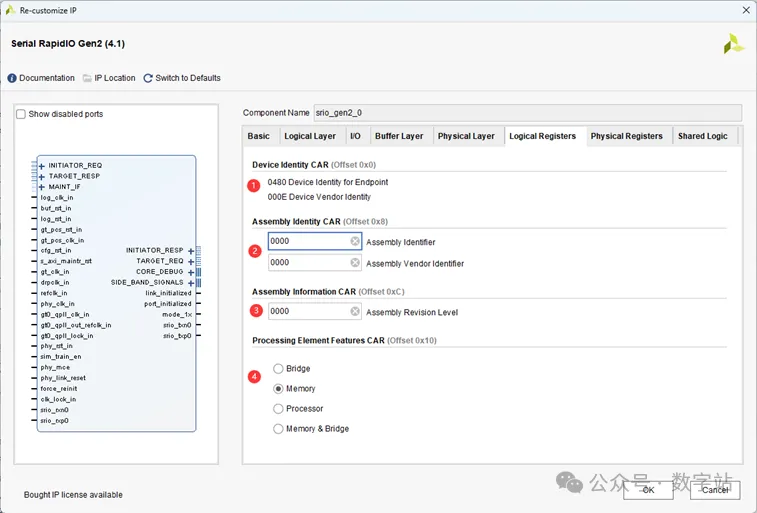Click the Assembly Vendor Identifier input field
This screenshot has height=513, width=757.
(314, 263)
